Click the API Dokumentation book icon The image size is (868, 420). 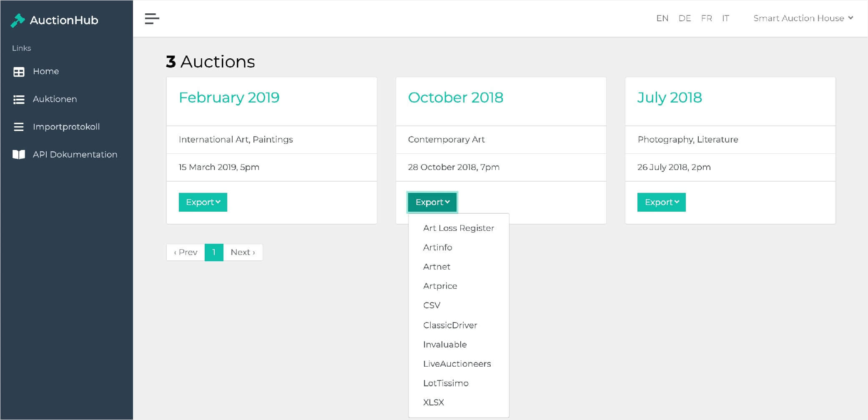pyautogui.click(x=19, y=155)
